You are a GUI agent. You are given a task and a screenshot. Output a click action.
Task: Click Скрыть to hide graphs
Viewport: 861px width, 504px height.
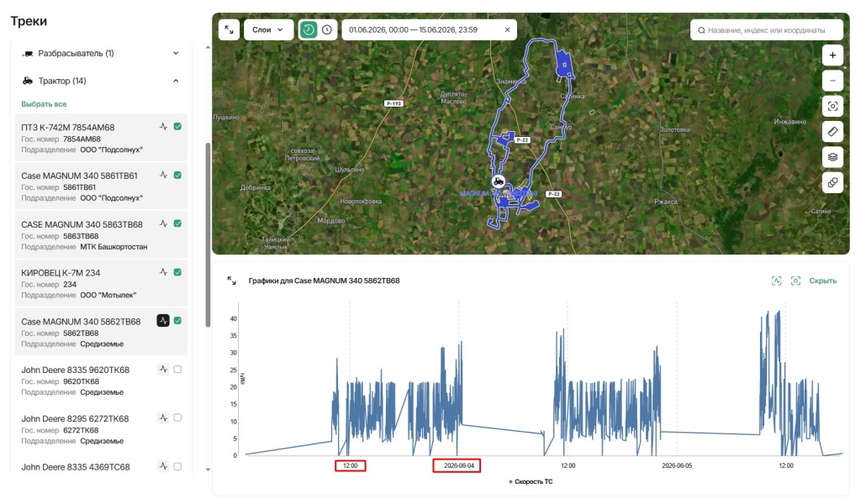click(822, 281)
